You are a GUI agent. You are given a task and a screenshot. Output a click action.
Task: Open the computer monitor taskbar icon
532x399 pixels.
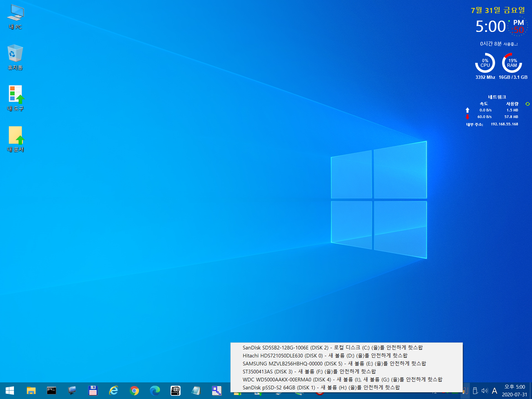point(72,391)
